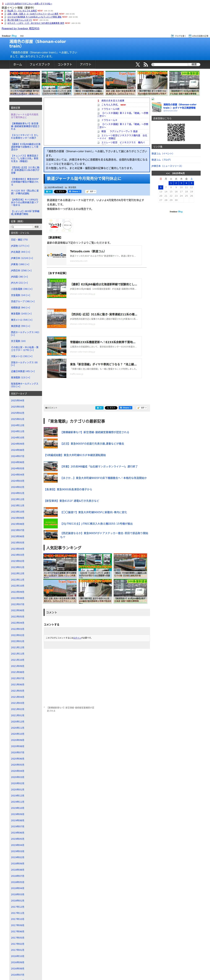Click the Hatena bookmark button beside 0コメント

[x=99, y=408]
